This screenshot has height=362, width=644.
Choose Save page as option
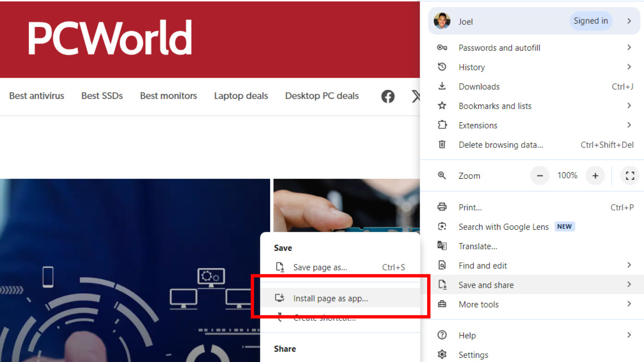tap(320, 267)
